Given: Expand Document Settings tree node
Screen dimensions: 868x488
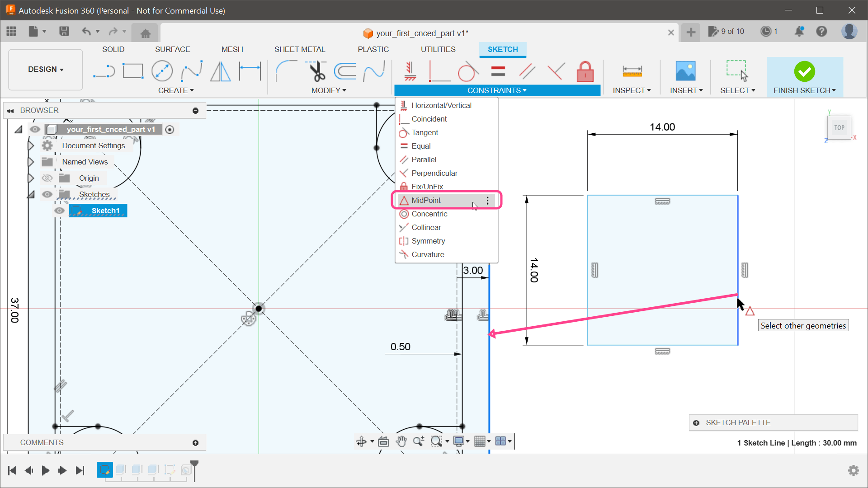Looking at the screenshot, I should point(31,145).
